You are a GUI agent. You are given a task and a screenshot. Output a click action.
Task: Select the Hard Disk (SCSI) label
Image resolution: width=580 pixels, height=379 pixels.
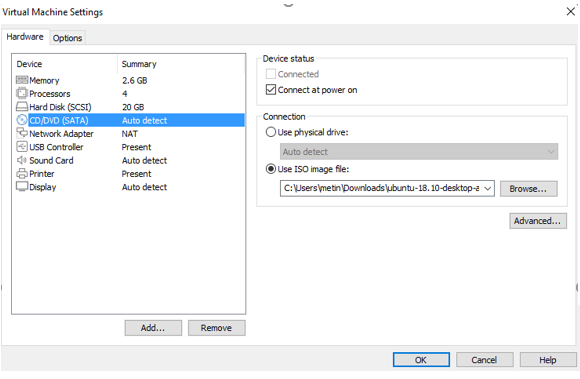(60, 107)
